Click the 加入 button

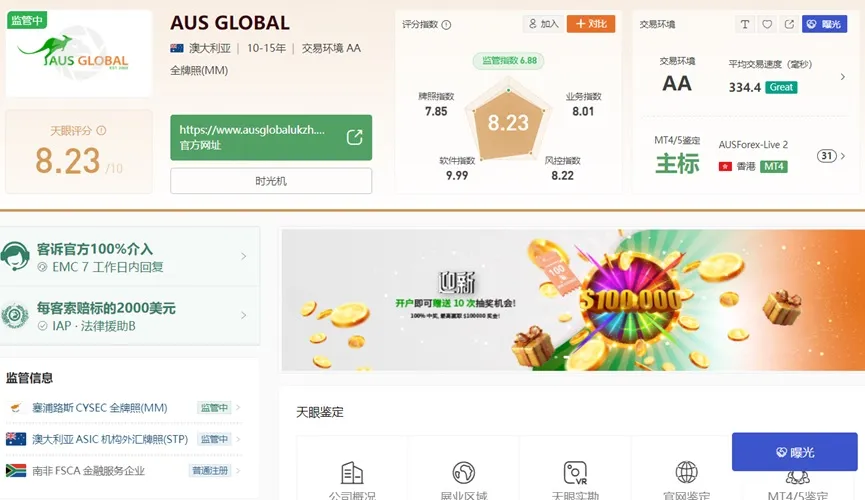tap(544, 24)
